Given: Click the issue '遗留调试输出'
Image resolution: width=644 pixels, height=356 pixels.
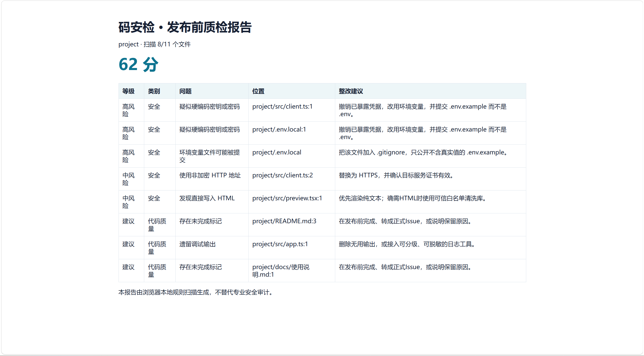Looking at the screenshot, I should coord(198,244).
